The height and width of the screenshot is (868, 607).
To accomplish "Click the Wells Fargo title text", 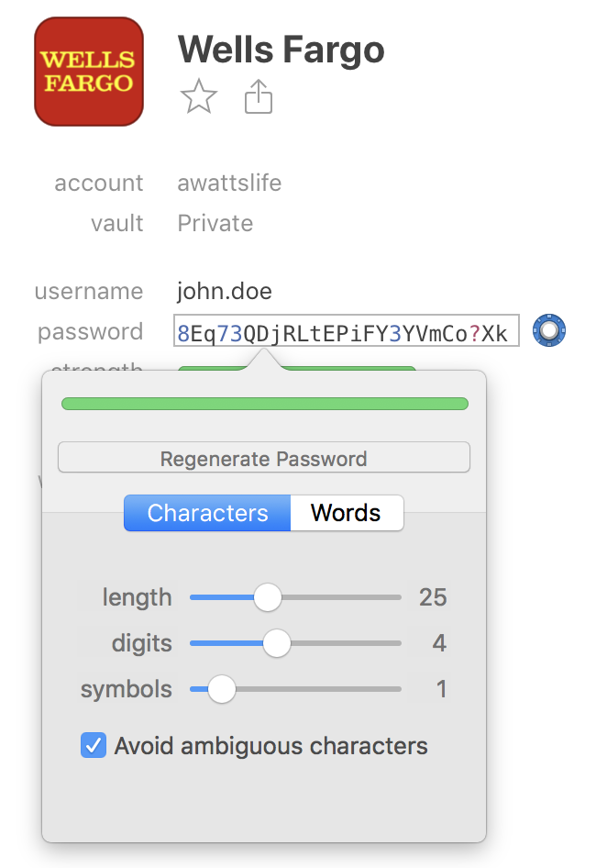I will (281, 49).
